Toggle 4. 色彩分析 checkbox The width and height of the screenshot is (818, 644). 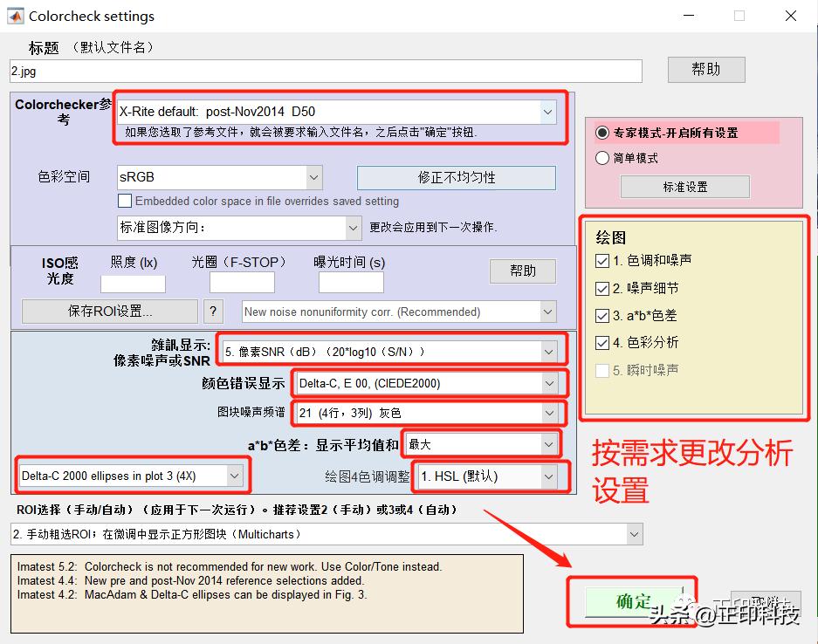(602, 343)
